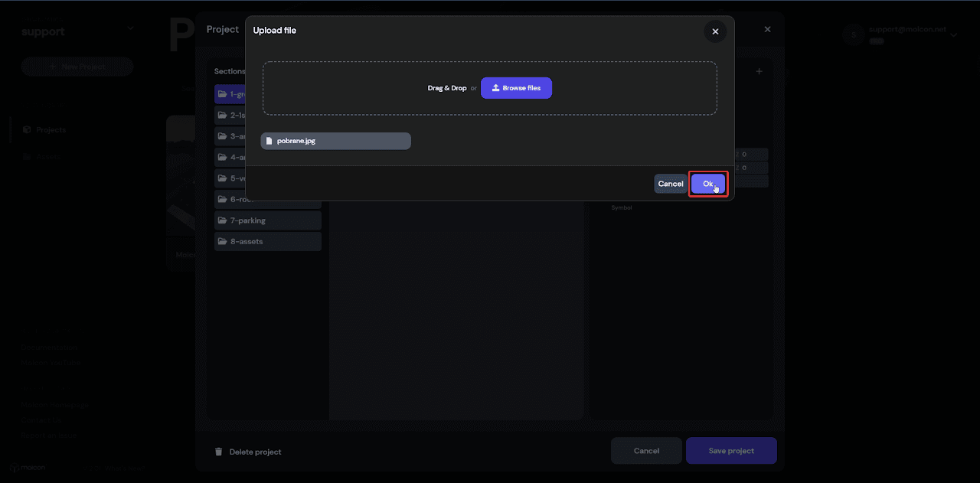980x483 pixels.
Task: Open the Assets sidebar item
Action: click(47, 156)
